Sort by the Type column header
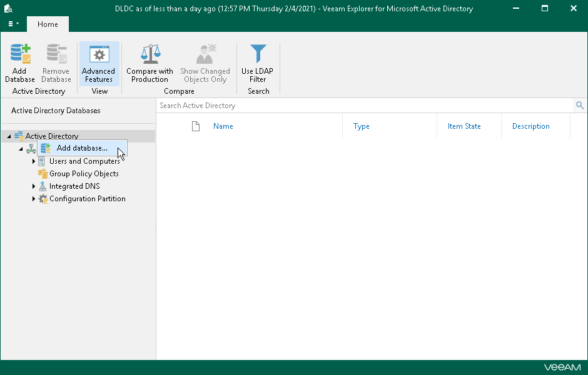The width and height of the screenshot is (588, 375). coord(362,126)
